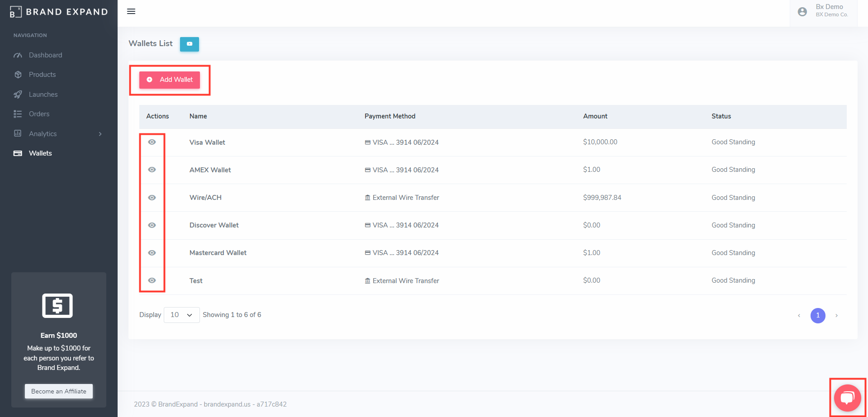
Task: View the Wire/ACH wallet details
Action: [x=152, y=198]
